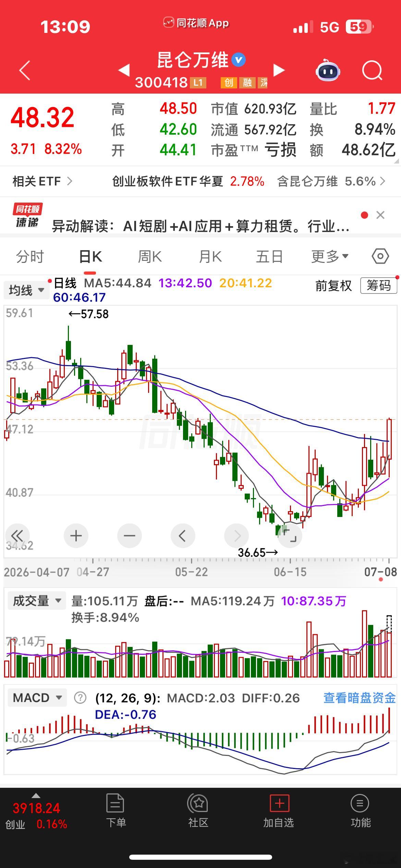The height and width of the screenshot is (868, 401).
Task: Open the 成交量 indicator dropdown
Action: tap(37, 601)
